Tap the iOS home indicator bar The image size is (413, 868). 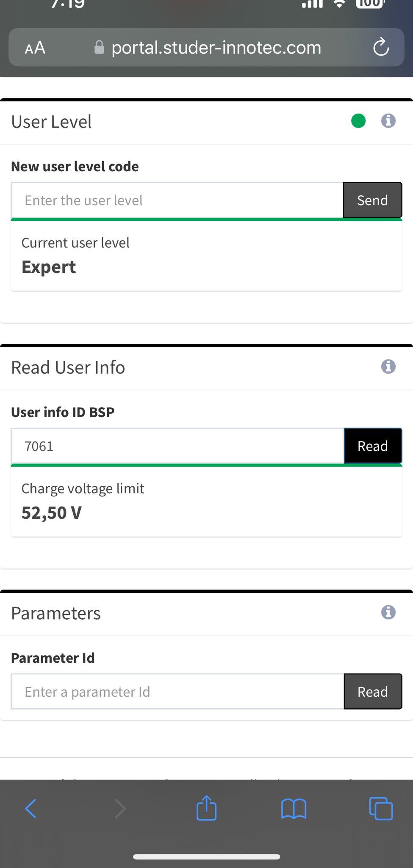pyautogui.click(x=206, y=857)
